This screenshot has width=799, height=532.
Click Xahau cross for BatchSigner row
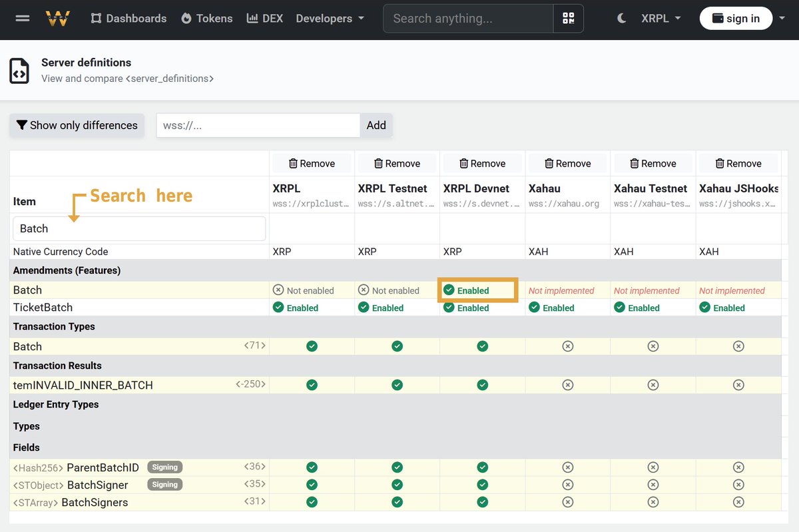pos(568,485)
